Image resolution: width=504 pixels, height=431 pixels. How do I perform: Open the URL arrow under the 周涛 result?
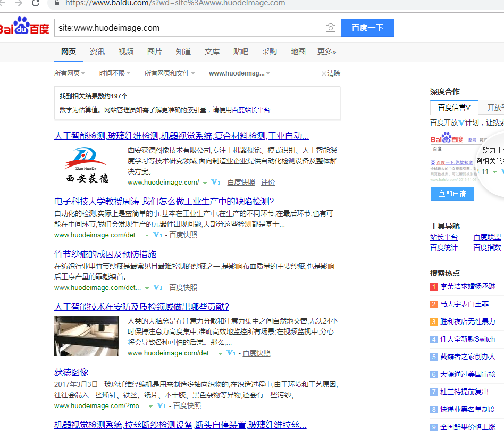point(147,235)
